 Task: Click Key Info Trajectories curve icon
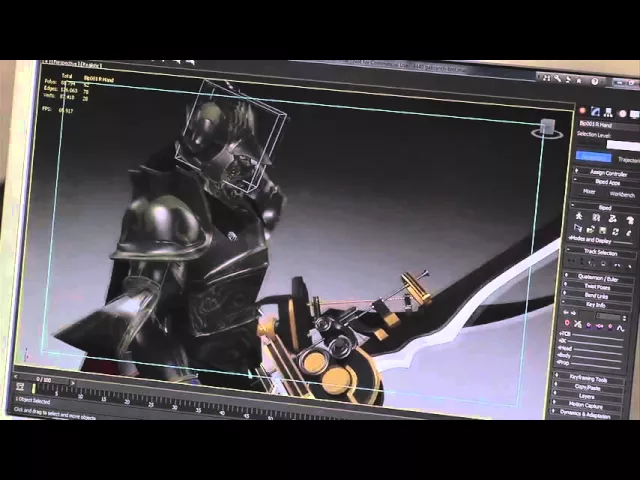pyautogui.click(x=621, y=328)
